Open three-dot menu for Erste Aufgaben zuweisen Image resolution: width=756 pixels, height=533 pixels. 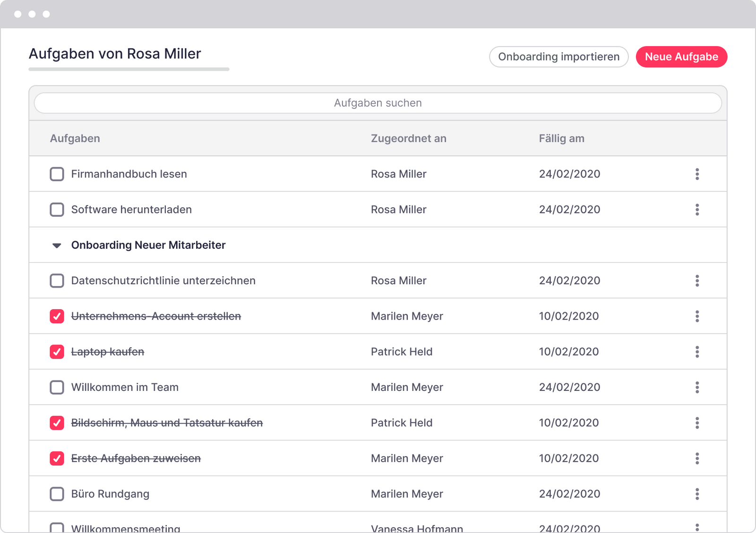[697, 458]
